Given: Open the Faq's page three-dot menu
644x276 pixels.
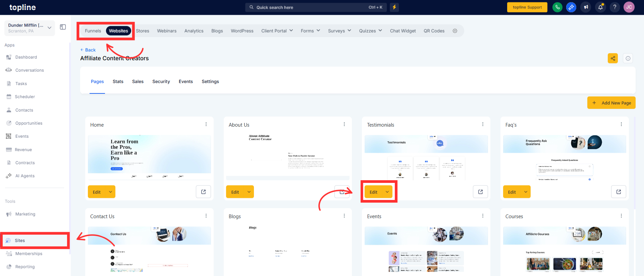Looking at the screenshot, I should point(621,124).
